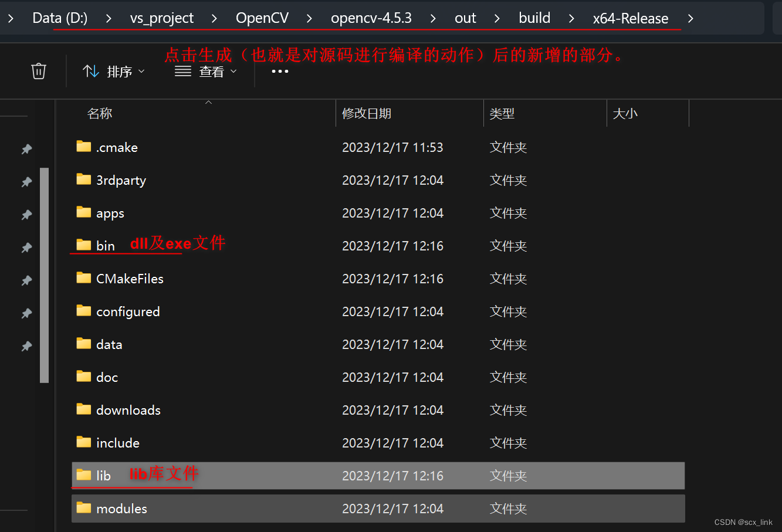Image resolution: width=782 pixels, height=532 pixels.
Task: Select the configured folder icon
Action: [x=84, y=311]
